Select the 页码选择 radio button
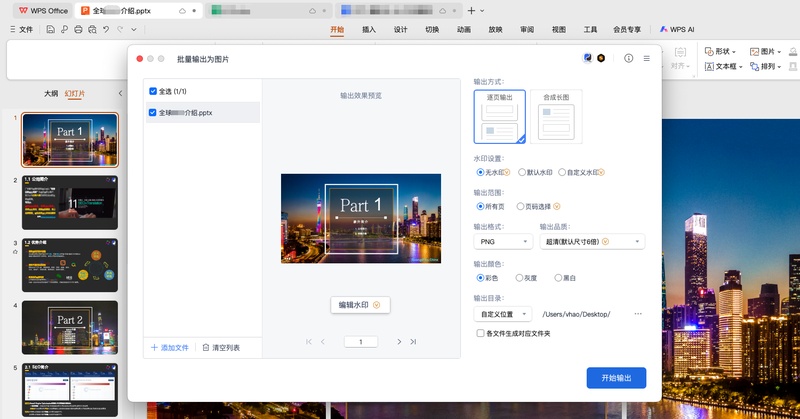The image size is (800, 419). [x=520, y=206]
